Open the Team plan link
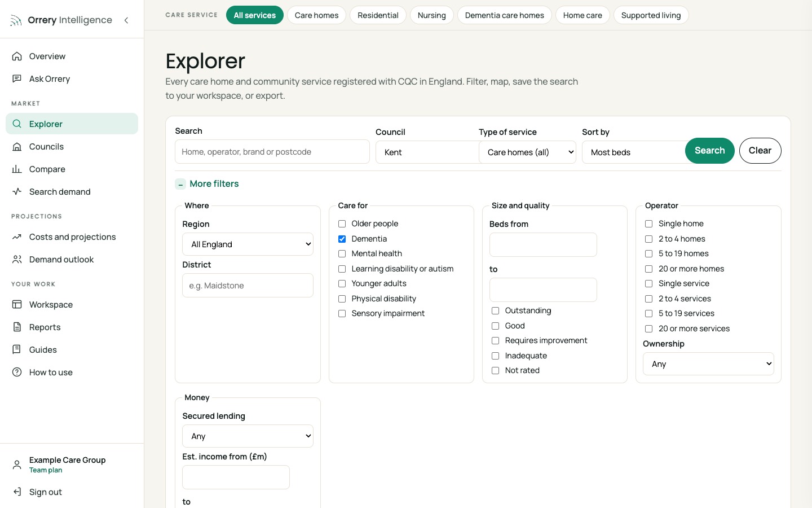 click(46, 470)
